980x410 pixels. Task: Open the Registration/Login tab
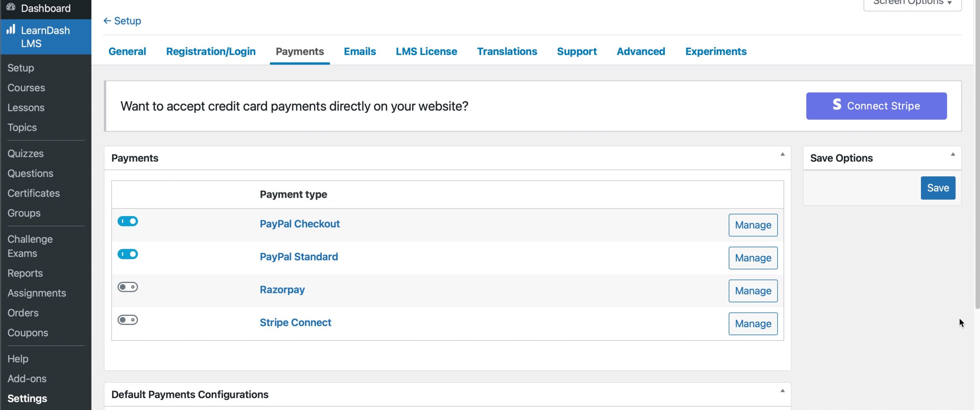pyautogui.click(x=211, y=51)
